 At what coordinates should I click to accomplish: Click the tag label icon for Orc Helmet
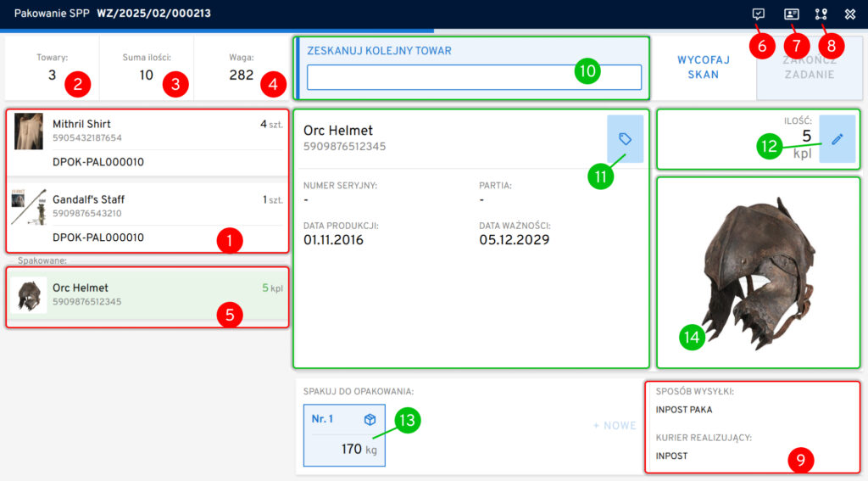[x=625, y=139]
